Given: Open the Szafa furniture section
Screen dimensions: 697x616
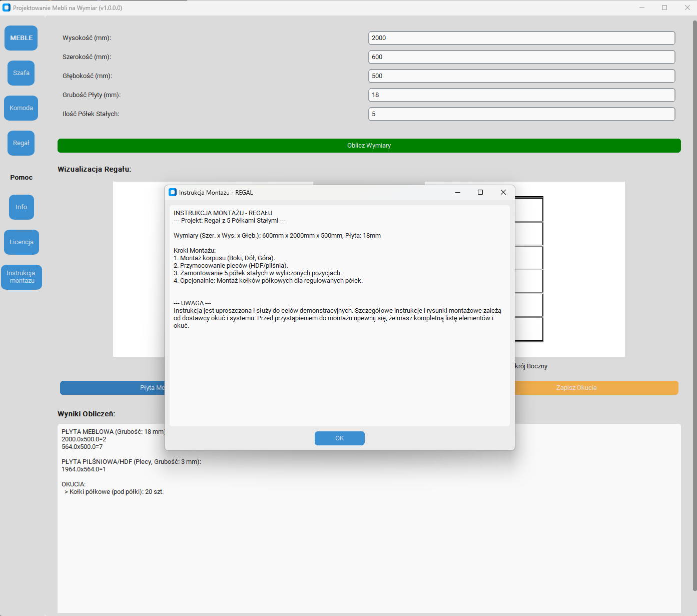Looking at the screenshot, I should [21, 73].
